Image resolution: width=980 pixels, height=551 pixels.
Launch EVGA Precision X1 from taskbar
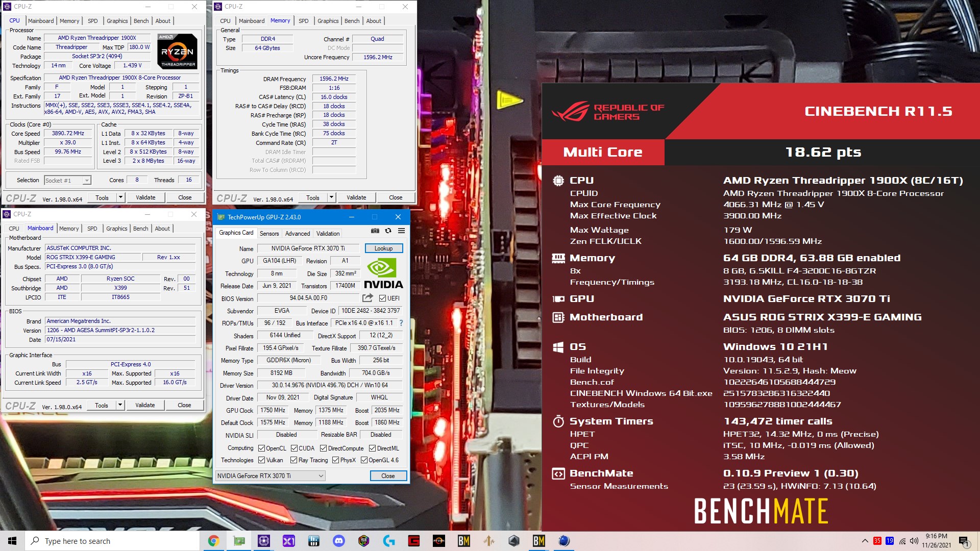point(289,541)
